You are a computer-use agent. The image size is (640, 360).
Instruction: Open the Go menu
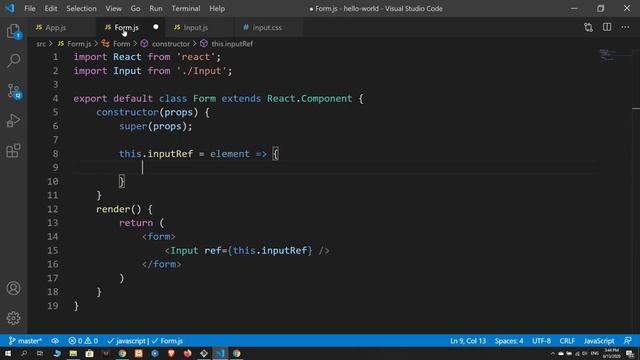pyautogui.click(x=136, y=8)
